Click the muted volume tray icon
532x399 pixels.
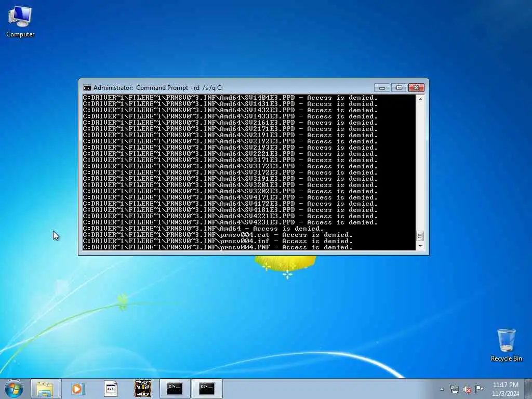467,389
